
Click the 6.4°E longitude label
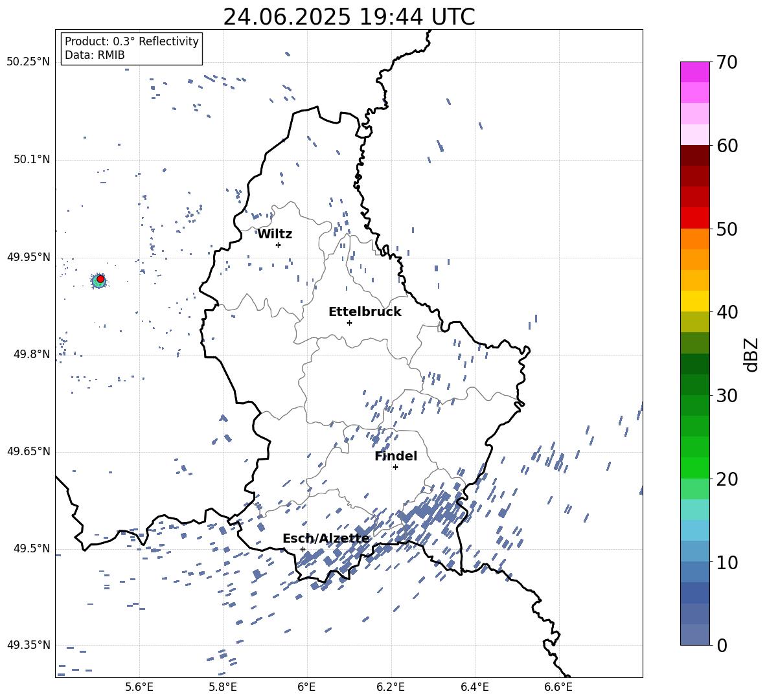click(x=474, y=687)
